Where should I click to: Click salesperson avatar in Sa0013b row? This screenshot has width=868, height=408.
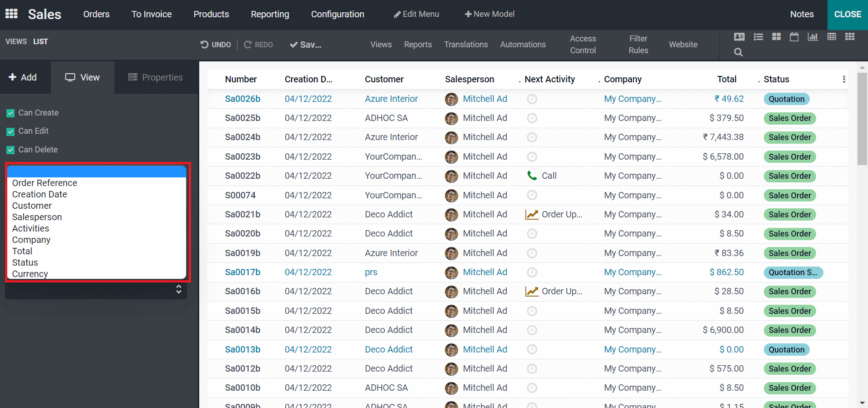pos(451,349)
